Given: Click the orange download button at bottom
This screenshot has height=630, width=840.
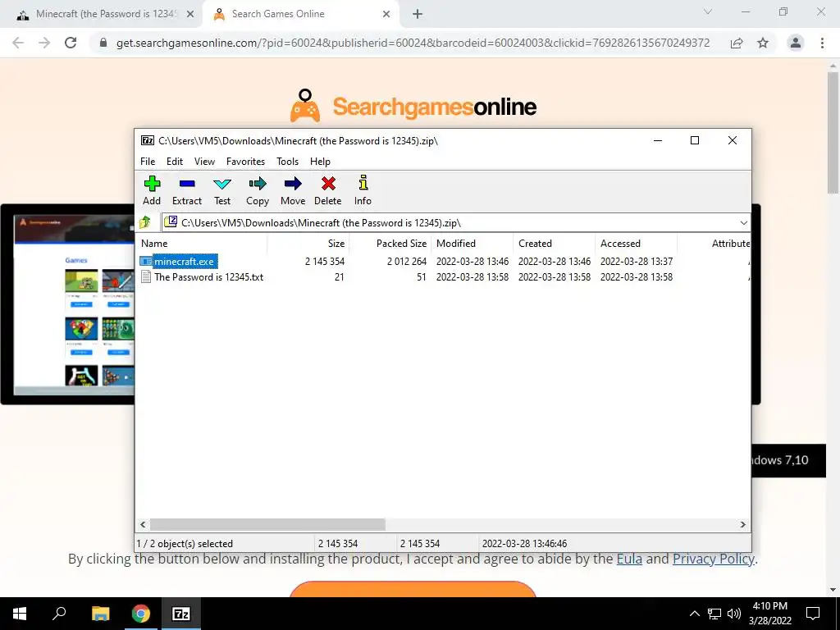Looking at the screenshot, I should [413, 589].
